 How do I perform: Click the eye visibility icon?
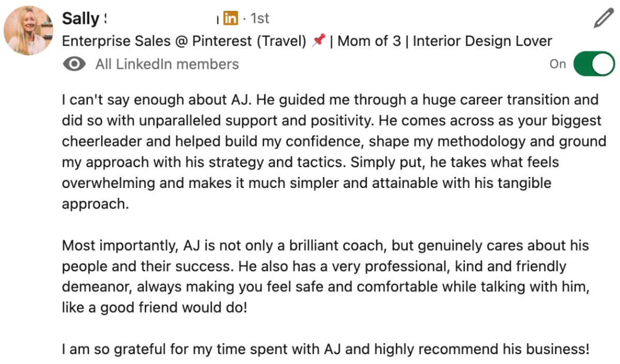(74, 64)
